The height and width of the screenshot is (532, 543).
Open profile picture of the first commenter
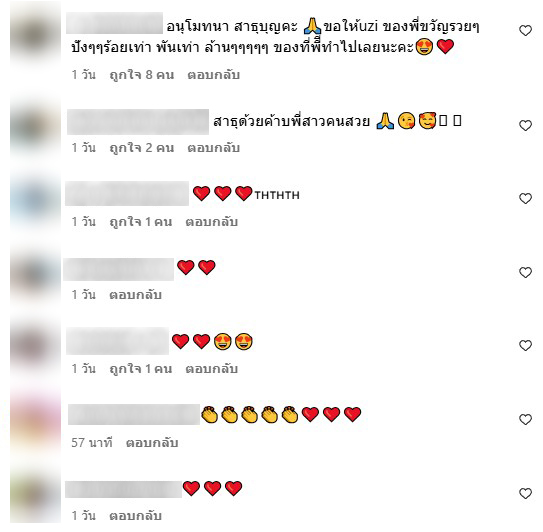tap(35, 36)
